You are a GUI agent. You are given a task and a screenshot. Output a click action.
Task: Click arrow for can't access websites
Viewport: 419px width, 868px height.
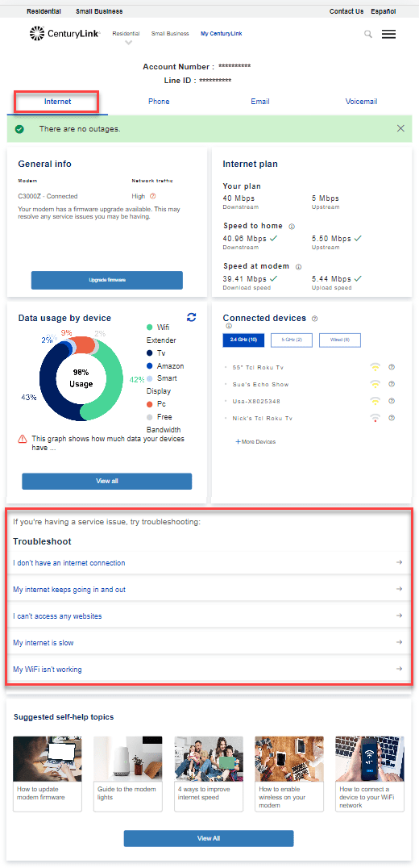pos(399,616)
